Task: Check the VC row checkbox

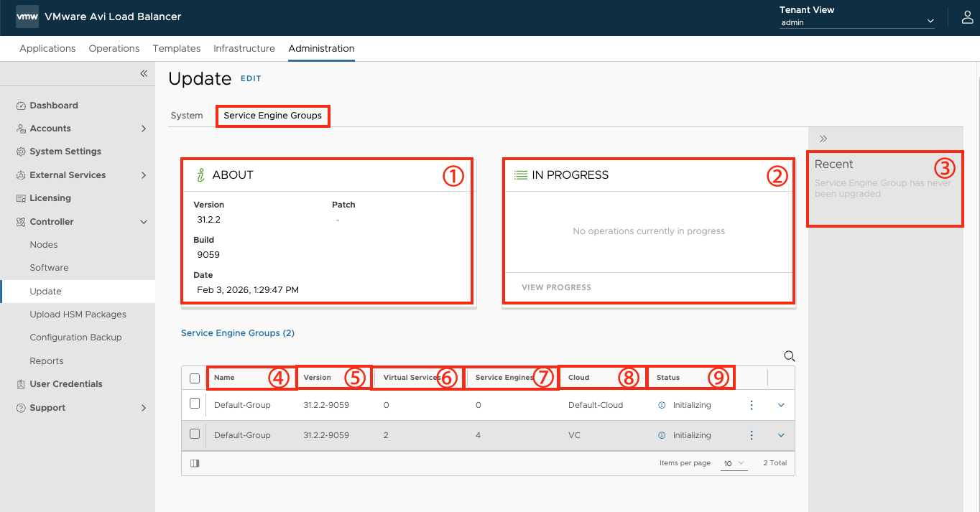Action: coord(195,434)
